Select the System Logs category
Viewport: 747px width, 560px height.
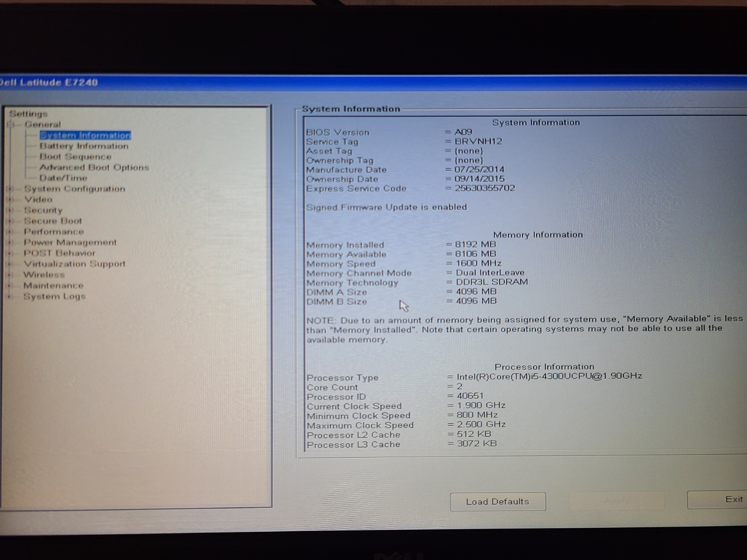click(x=55, y=296)
